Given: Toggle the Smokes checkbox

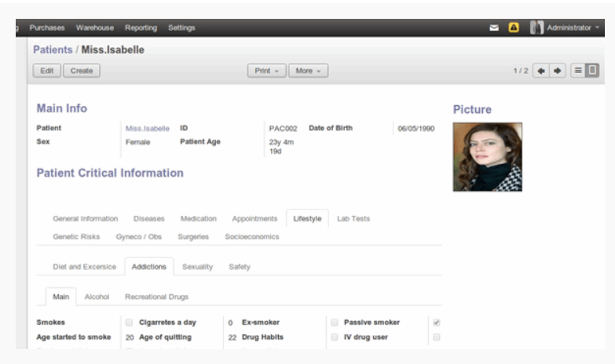Looking at the screenshot, I should [x=129, y=322].
